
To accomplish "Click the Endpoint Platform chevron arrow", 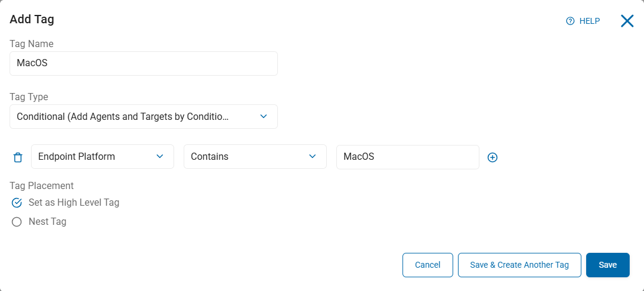I will (x=160, y=157).
